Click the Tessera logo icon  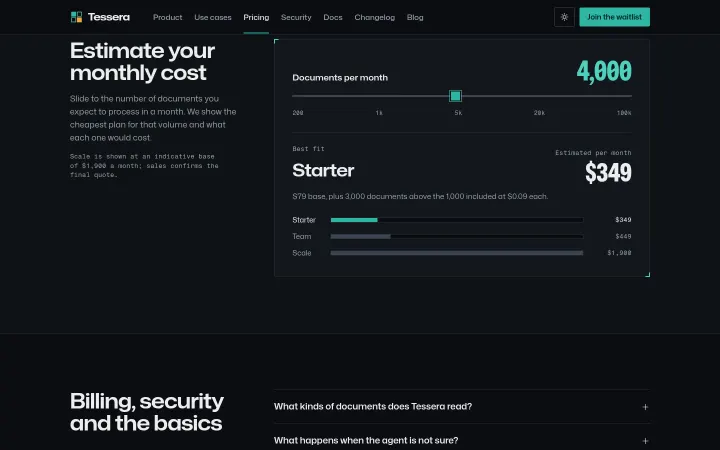76,17
